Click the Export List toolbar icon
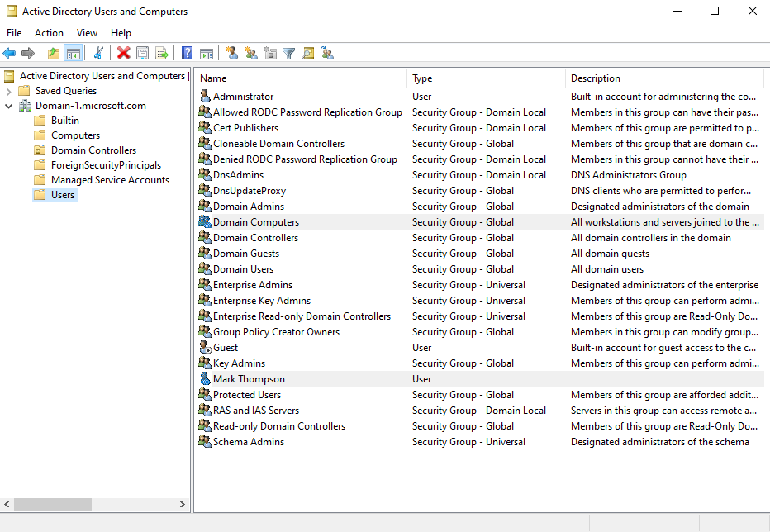This screenshot has height=532, width=770. (x=164, y=53)
